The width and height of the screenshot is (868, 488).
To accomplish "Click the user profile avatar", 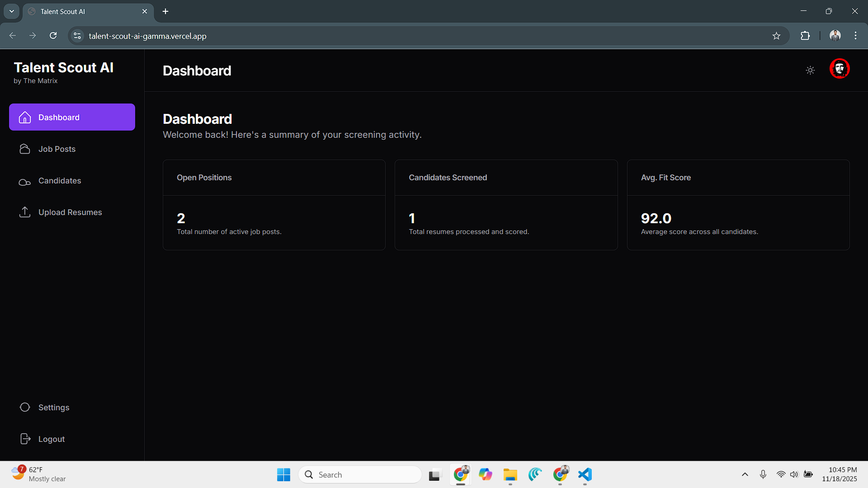I will pyautogui.click(x=839, y=69).
